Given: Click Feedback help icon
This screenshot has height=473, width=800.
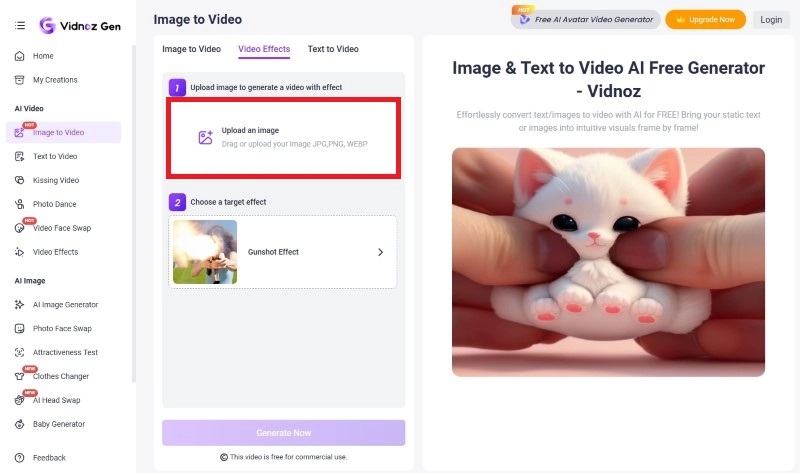Looking at the screenshot, I should coord(19,458).
